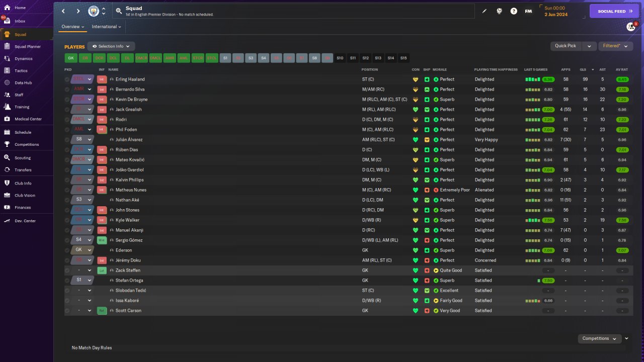The height and width of the screenshot is (362, 644).
Task: Expand the chevron next to Competitions dropdown
Action: pyautogui.click(x=626, y=338)
